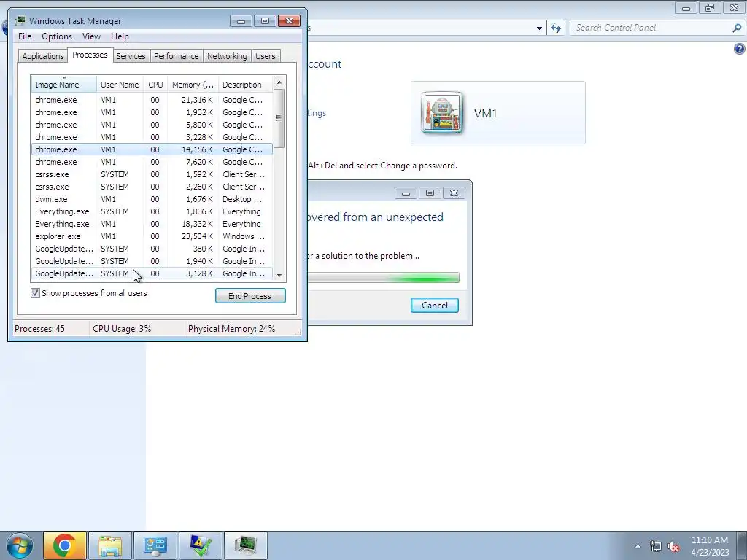The image size is (747, 560).
Task: Select csrss.exe row using 2,260 K
Action: point(152,187)
